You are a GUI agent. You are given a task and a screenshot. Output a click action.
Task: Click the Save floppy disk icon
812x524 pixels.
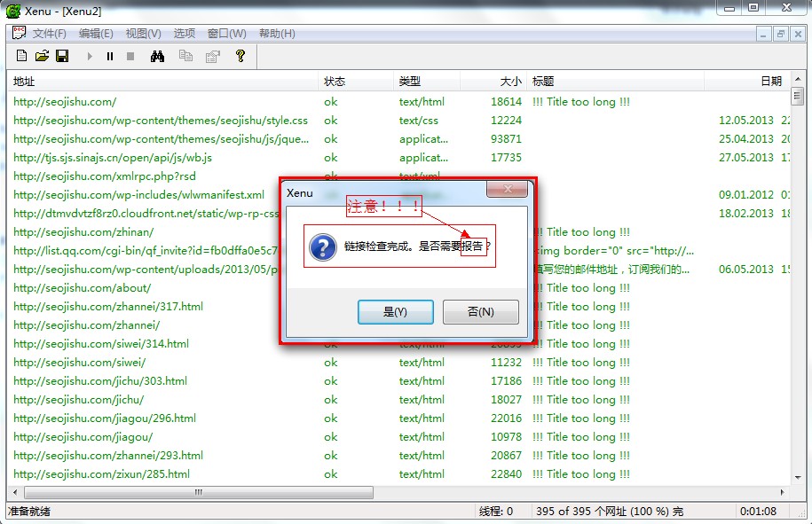point(62,56)
